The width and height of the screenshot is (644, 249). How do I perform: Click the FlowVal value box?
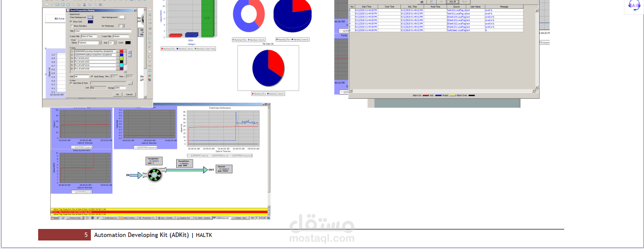[x=224, y=169]
